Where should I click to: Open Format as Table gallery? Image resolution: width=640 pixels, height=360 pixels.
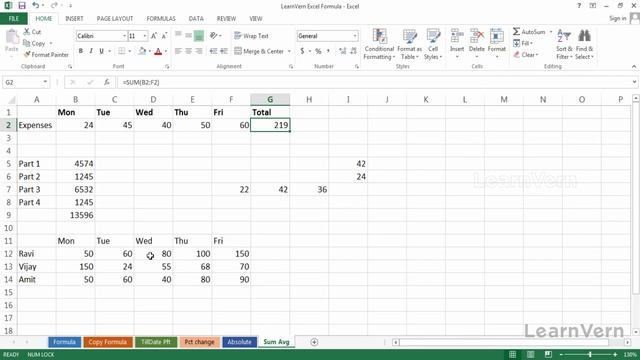click(x=409, y=44)
